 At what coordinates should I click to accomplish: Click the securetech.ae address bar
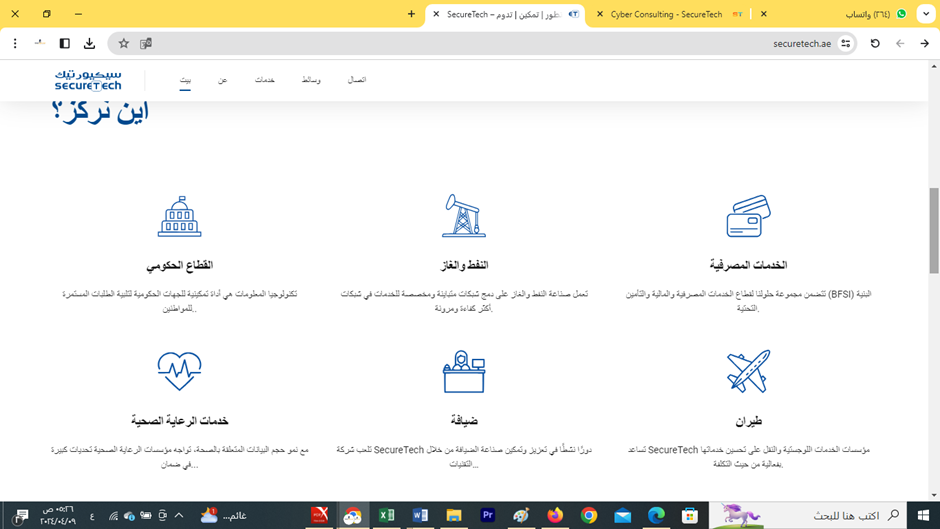click(483, 43)
